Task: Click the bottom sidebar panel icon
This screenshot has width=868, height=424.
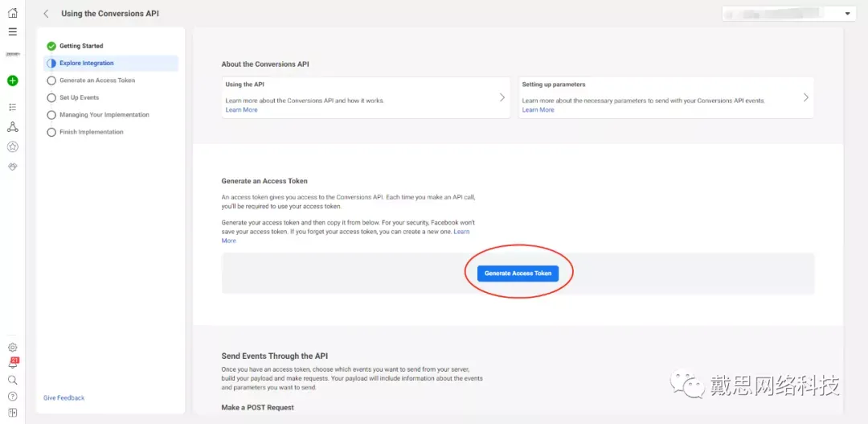Action: [12, 413]
